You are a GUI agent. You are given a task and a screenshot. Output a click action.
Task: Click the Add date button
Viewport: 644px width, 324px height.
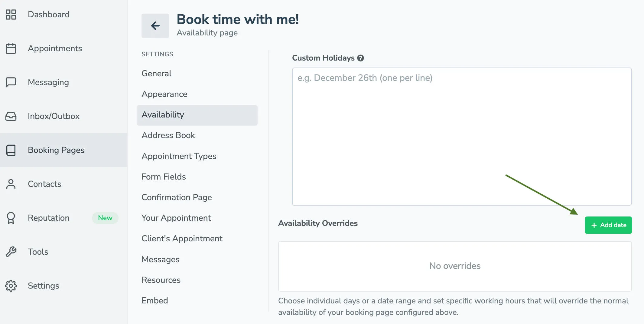point(608,225)
